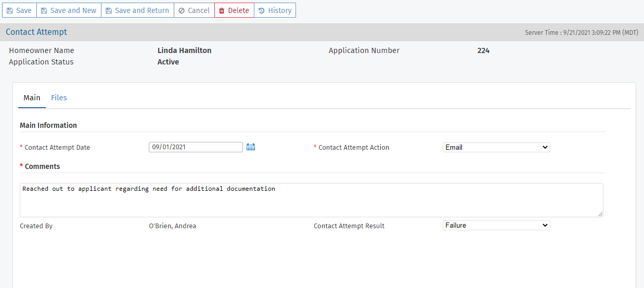This screenshot has height=288, width=644.
Task: Click the homeowner name Linda Hamilton
Action: coord(184,50)
